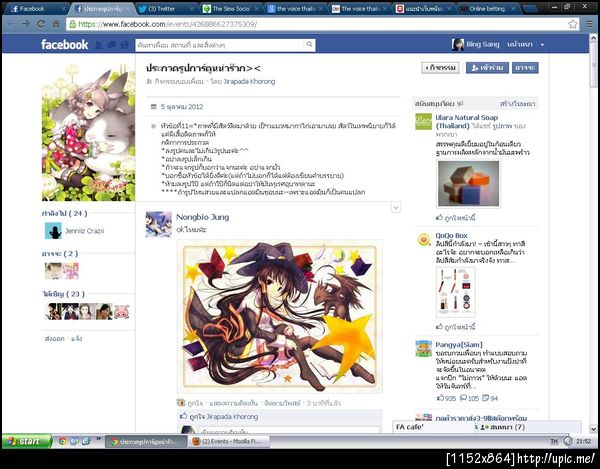Image resolution: width=600 pixels, height=469 pixels.
Task: Open Nongbio Jung profile name
Action: coord(202,217)
